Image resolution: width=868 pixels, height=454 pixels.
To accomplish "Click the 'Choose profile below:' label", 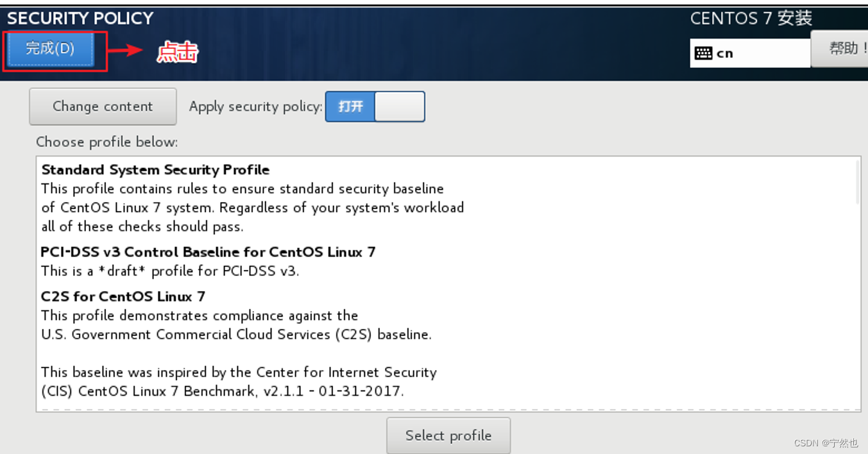I will 107,142.
